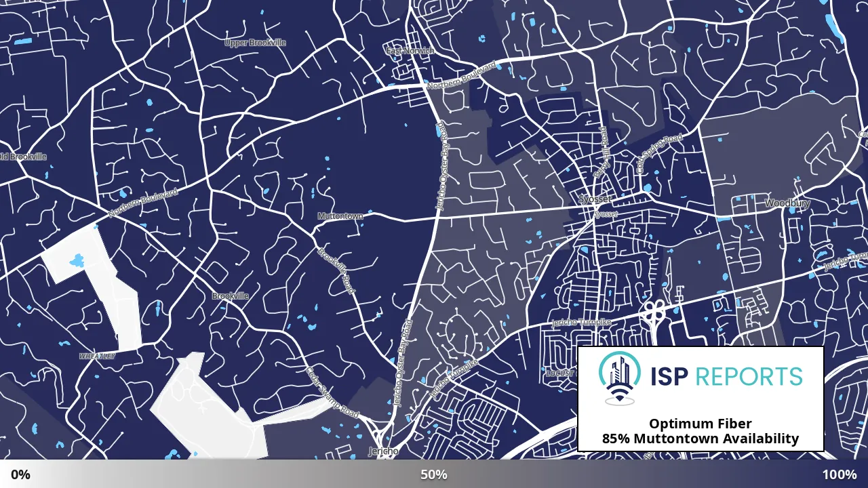Click the 'ISP REPORTS' brand text
Image resolution: width=868 pixels, height=488 pixels.
(x=726, y=376)
